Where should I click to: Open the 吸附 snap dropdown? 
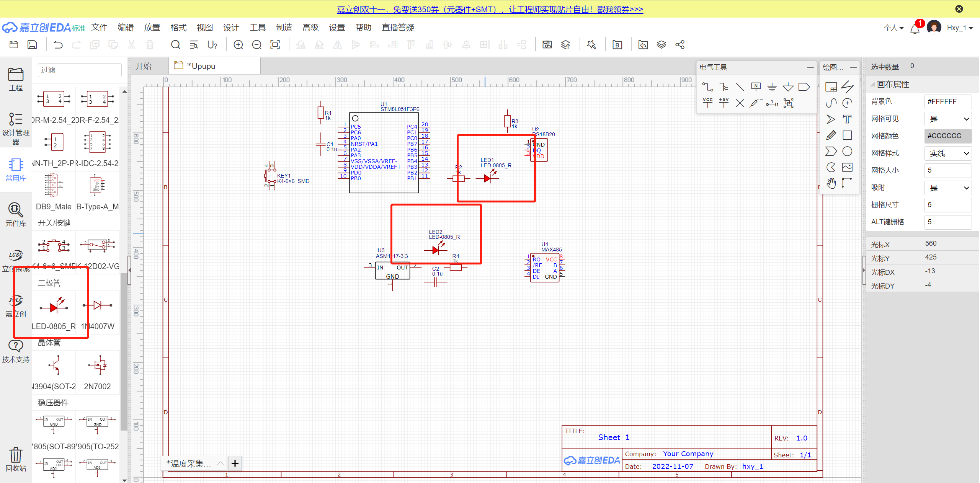(948, 188)
